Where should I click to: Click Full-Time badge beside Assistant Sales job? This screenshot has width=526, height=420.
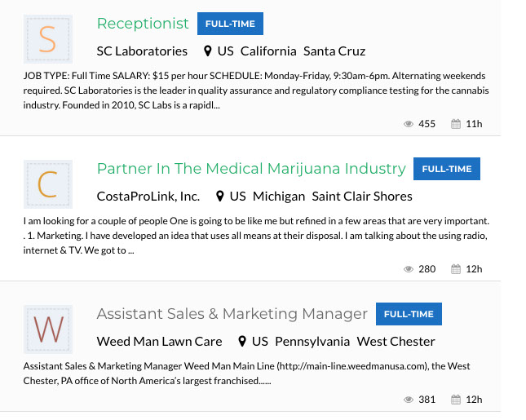pyautogui.click(x=409, y=314)
